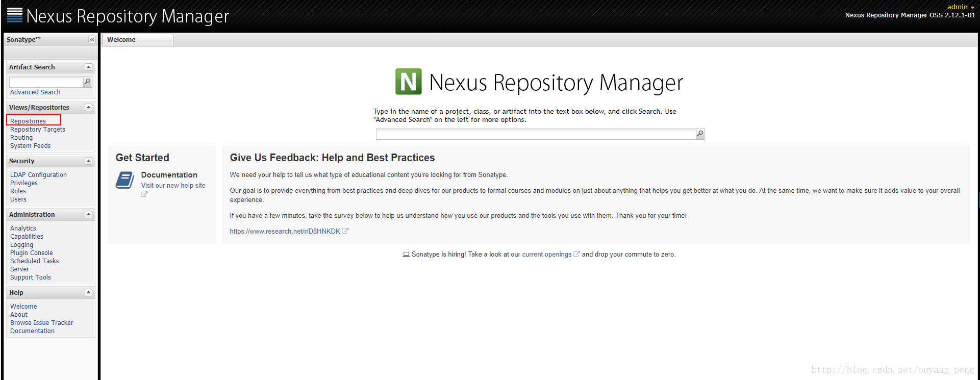Open LDAP Configuration
980x380 pixels.
[38, 175]
